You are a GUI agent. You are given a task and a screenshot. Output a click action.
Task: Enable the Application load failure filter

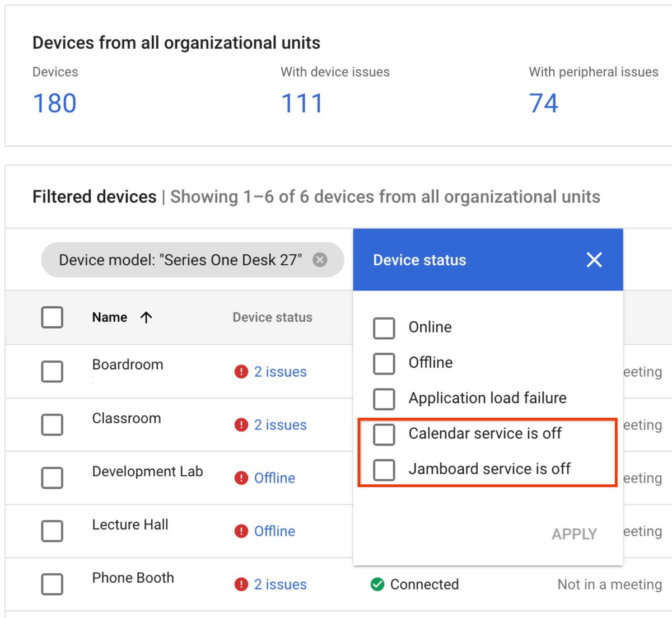pyautogui.click(x=384, y=399)
